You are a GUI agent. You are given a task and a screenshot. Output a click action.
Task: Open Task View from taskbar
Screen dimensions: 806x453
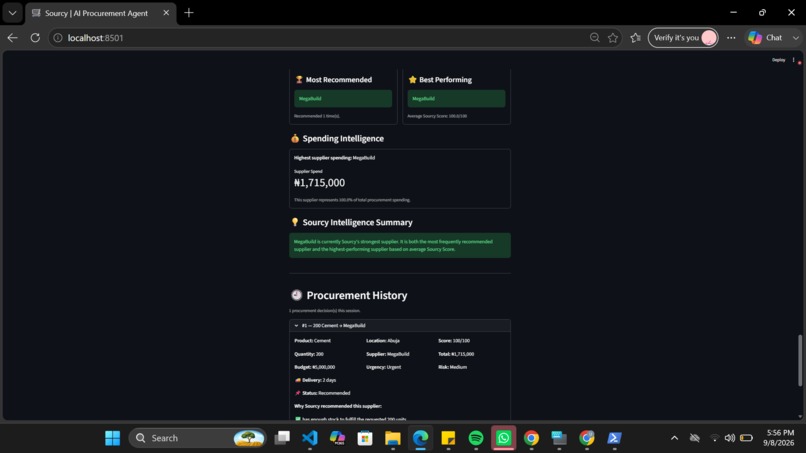coord(282,438)
